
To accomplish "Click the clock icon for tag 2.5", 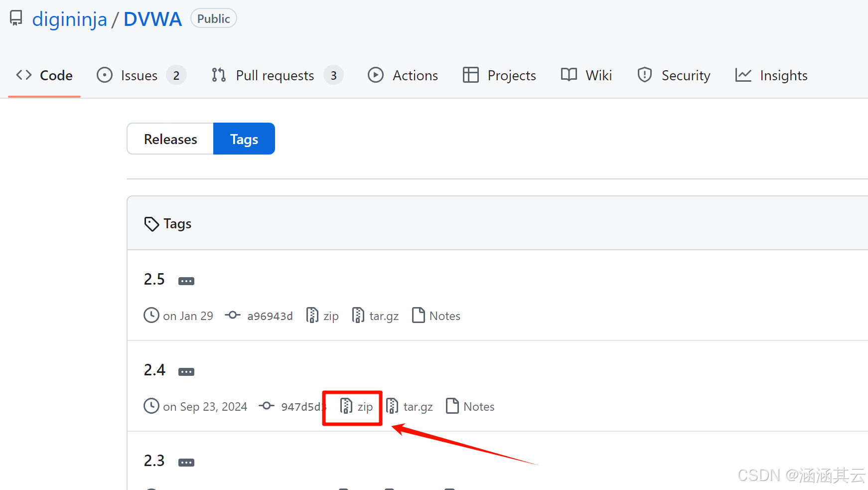I will 151,315.
